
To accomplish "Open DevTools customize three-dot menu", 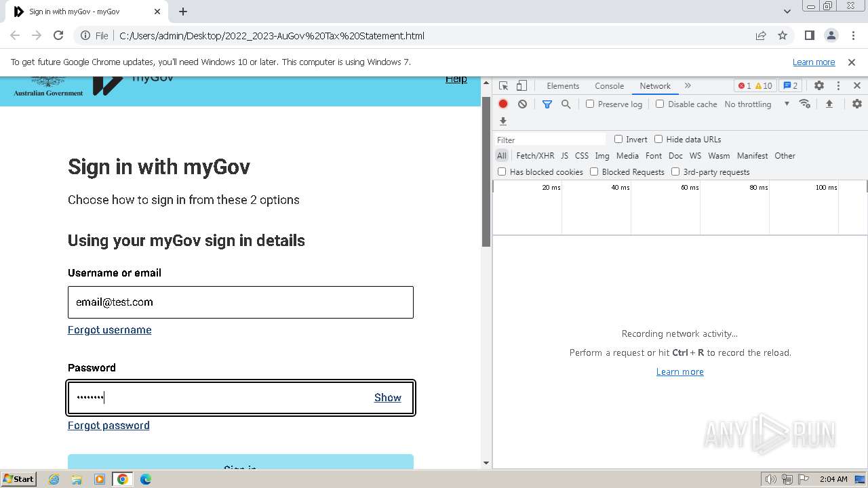I will click(x=838, y=85).
